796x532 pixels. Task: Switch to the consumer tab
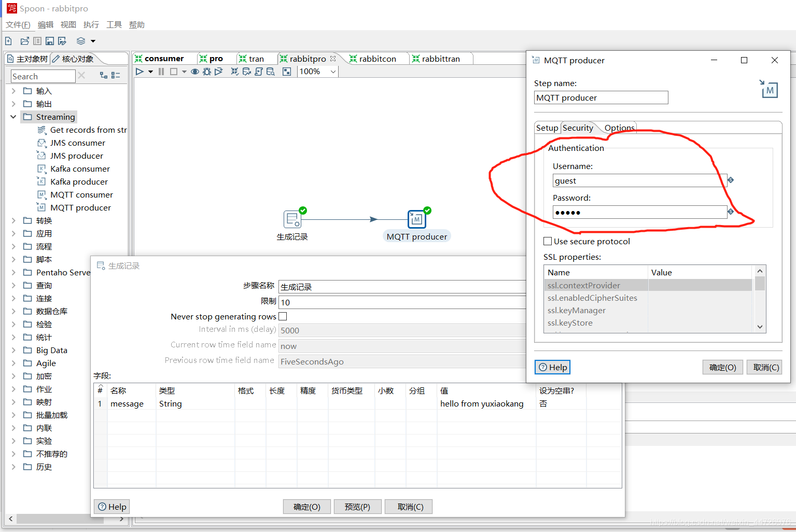click(x=164, y=59)
